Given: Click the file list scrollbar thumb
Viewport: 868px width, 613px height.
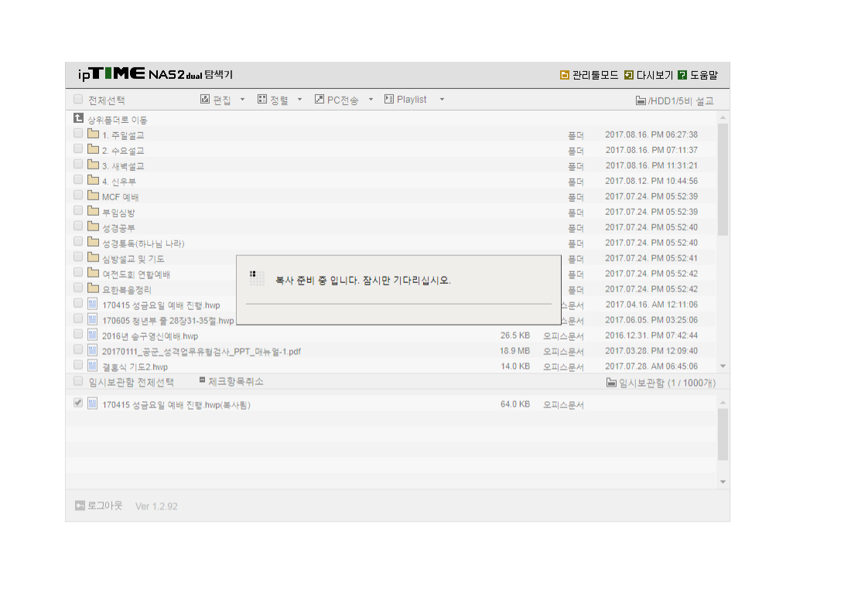Looking at the screenshot, I should (x=723, y=179).
